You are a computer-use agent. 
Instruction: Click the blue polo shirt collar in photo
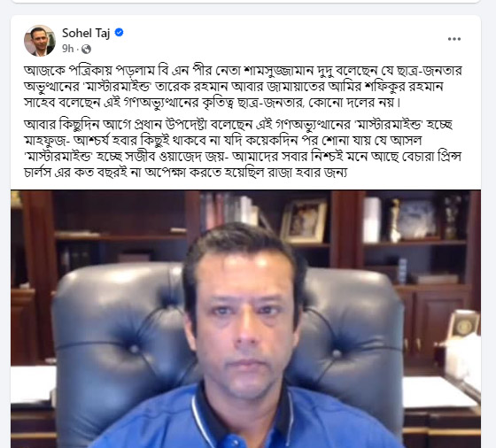245,409
